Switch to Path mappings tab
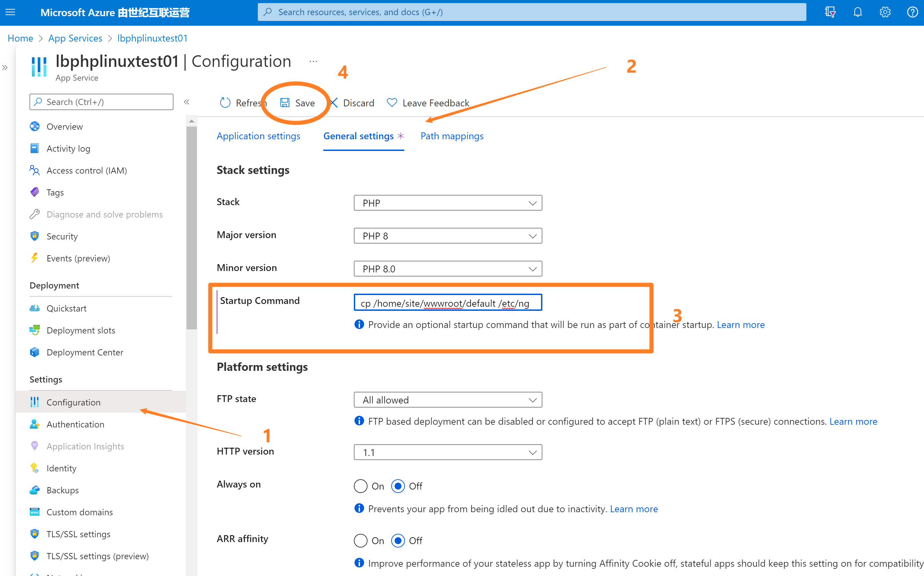 pos(452,136)
